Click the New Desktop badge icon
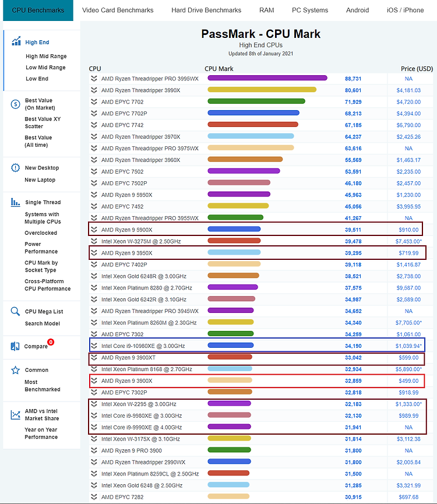The width and height of the screenshot is (437, 504). coord(15,168)
